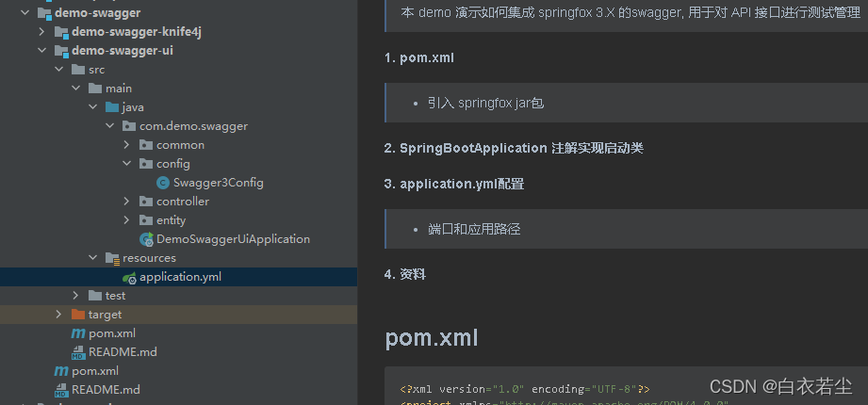The width and height of the screenshot is (868, 405).
Task: Expand the entity package chevron
Action: [x=127, y=219]
